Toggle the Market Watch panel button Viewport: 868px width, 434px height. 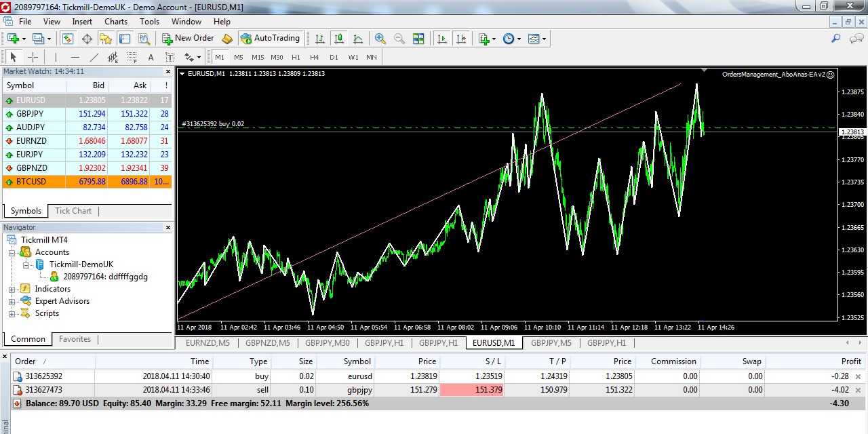(68, 39)
